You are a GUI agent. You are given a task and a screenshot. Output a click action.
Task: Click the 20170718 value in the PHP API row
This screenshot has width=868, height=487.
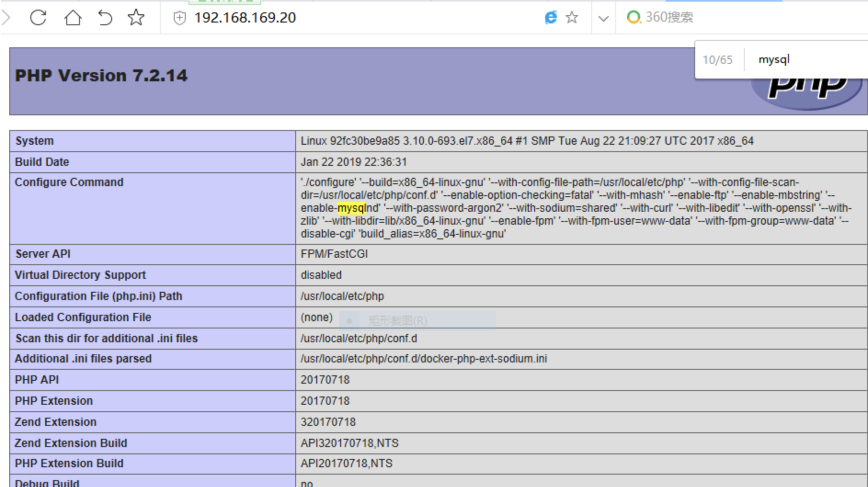coord(325,380)
